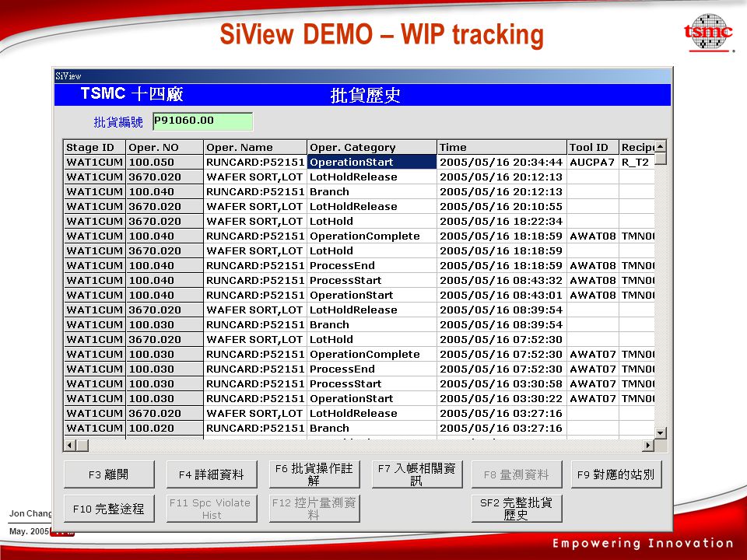Open SF2 完整批貨歷史 full lot history
This screenshot has width=747, height=560.
(517, 509)
